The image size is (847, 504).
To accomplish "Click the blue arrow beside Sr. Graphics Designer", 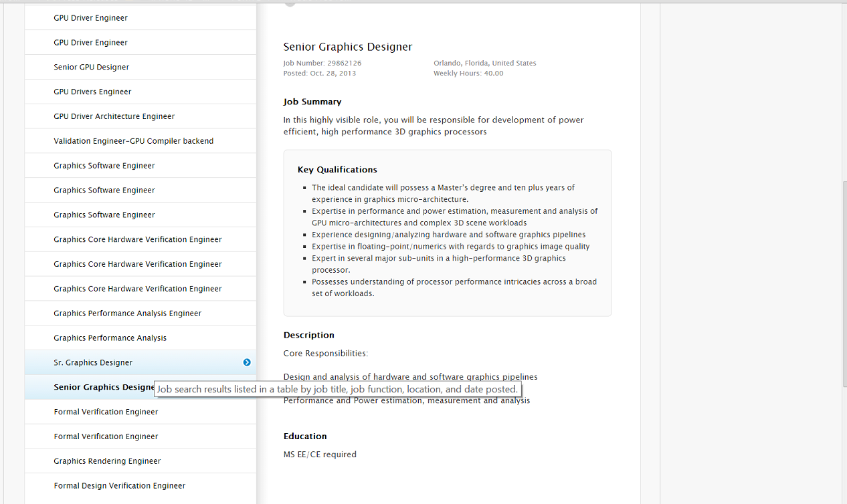I will click(x=247, y=362).
